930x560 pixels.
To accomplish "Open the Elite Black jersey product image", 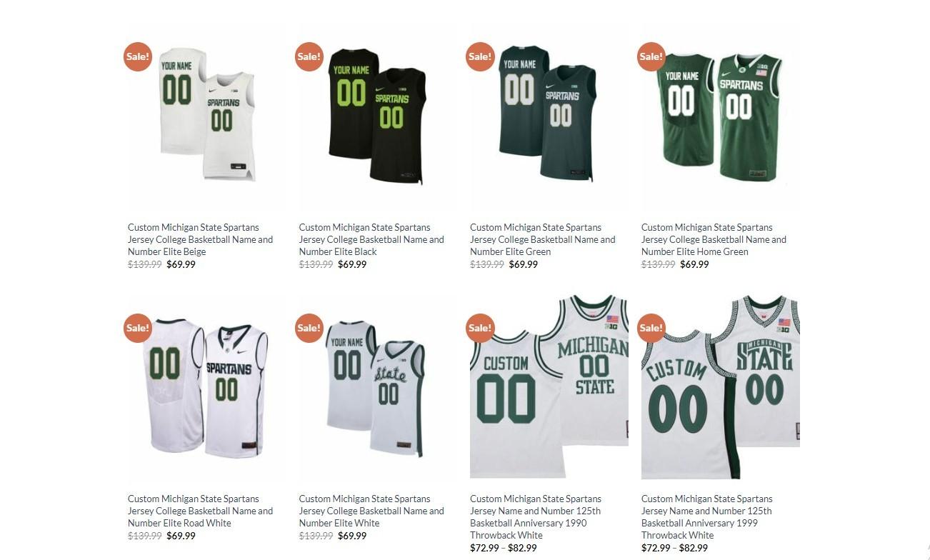I will coord(378,116).
